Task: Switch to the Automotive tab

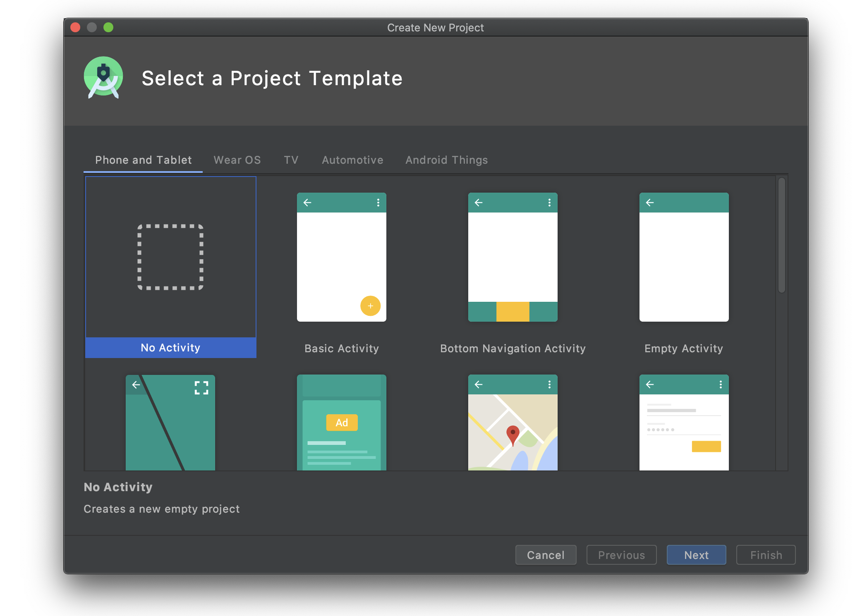Action: pos(352,160)
